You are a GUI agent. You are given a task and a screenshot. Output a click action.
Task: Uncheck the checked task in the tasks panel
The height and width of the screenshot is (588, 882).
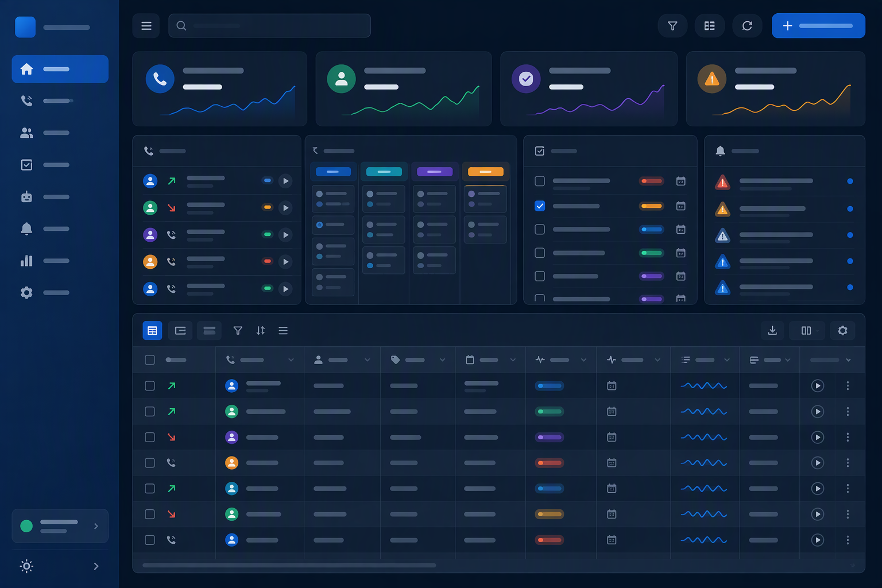click(x=540, y=206)
